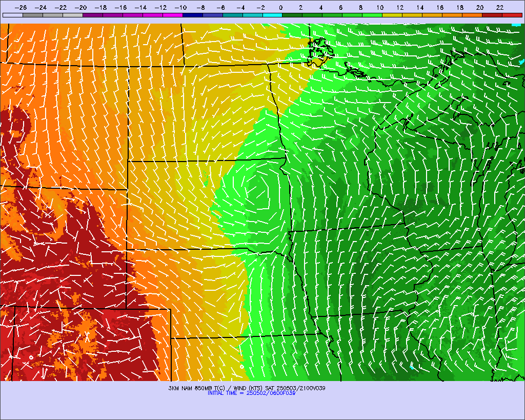Click the 16 legend label
The width and height of the screenshot is (525, 420).
[440, 7]
